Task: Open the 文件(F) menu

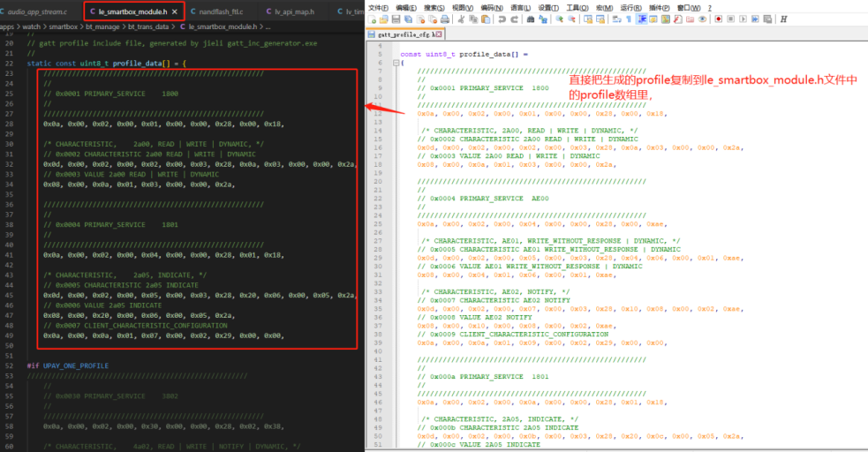Action: coord(378,8)
